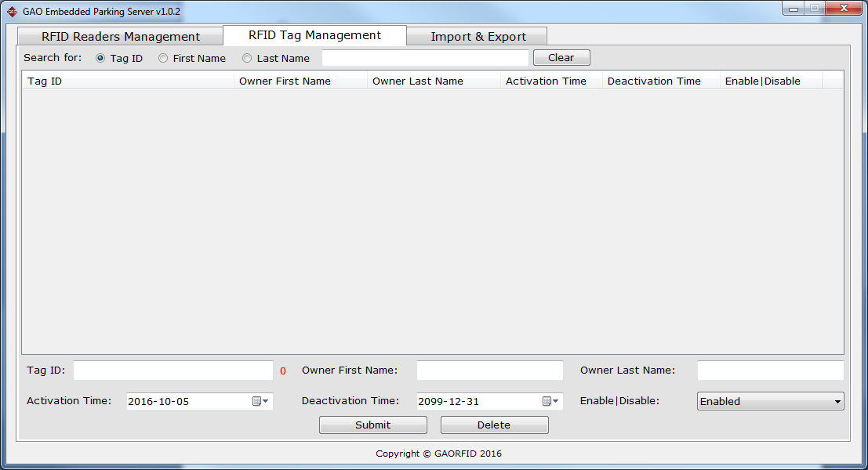Open the Activation Time calendar picker
This screenshot has width=868, height=470.
click(x=260, y=401)
